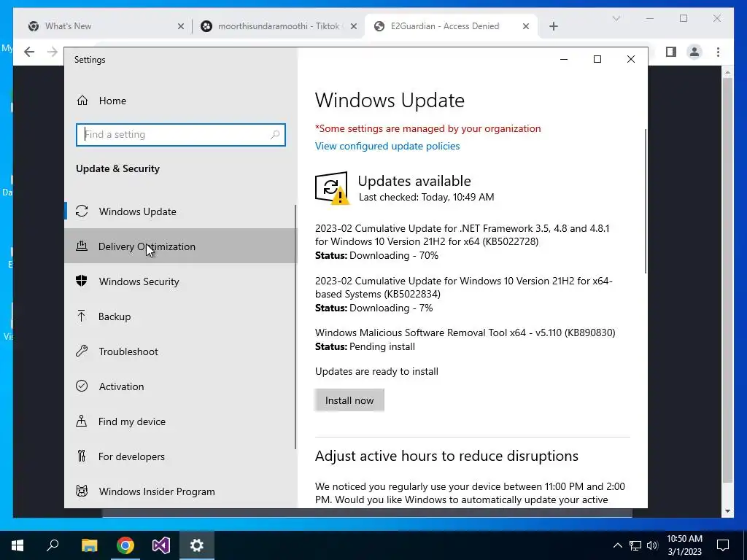Click Chrome page scrollbar down arrow
This screenshot has width=747, height=560.
727,511
